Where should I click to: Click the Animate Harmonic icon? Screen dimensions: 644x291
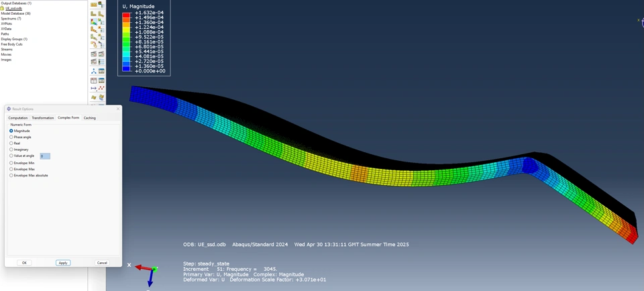click(94, 62)
